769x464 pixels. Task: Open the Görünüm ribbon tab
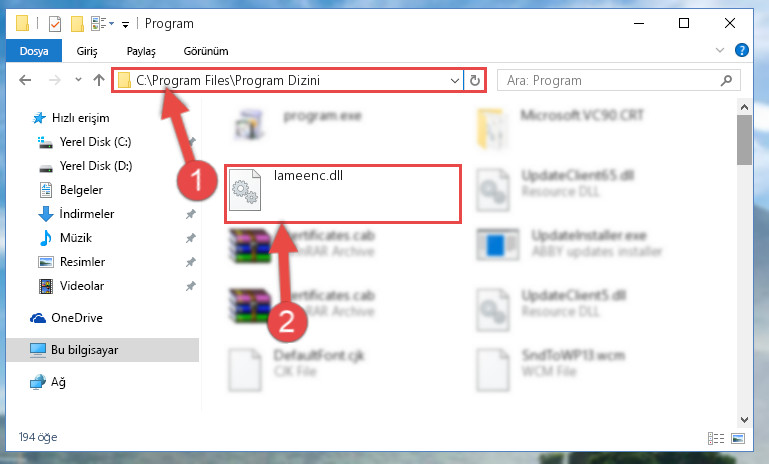pos(205,51)
